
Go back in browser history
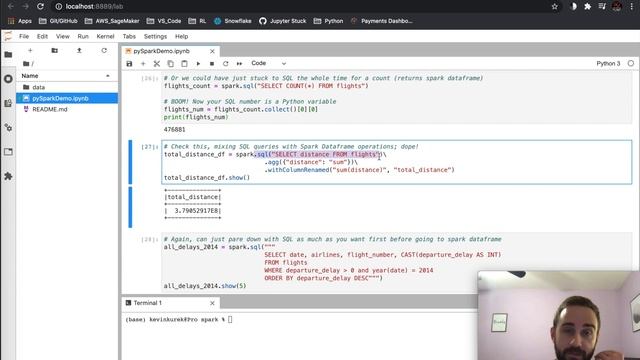tap(11, 7)
